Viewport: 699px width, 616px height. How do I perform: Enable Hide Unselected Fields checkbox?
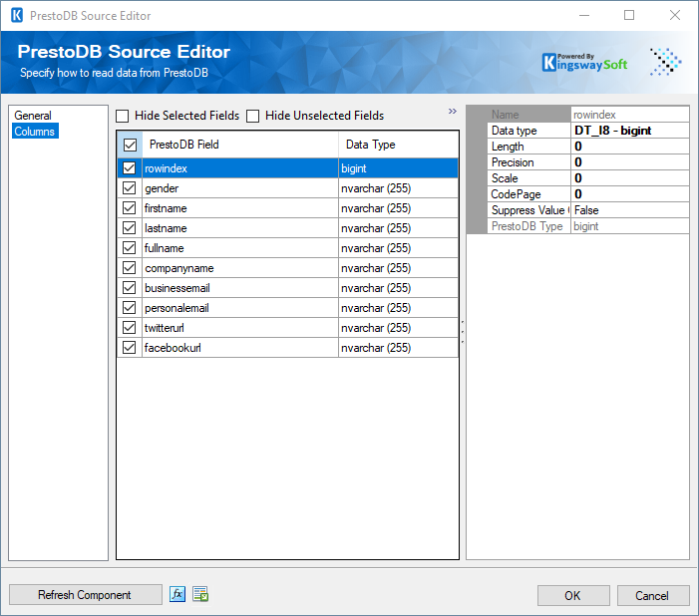(252, 116)
